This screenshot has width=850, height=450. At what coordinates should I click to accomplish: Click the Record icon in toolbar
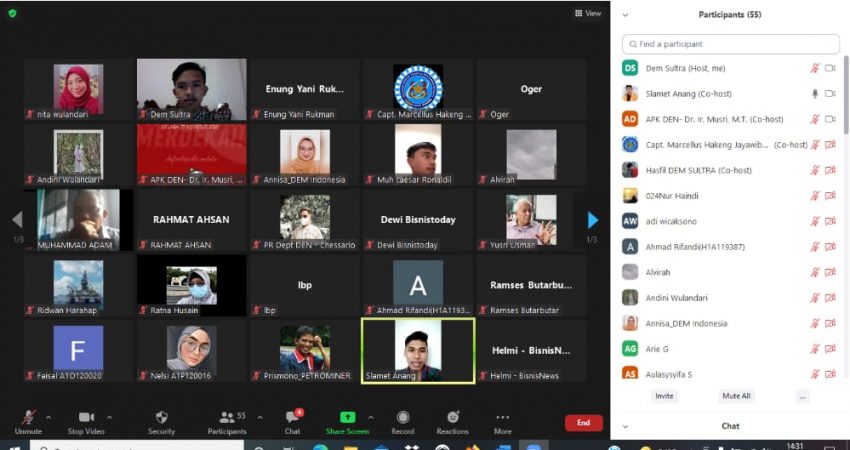click(402, 417)
